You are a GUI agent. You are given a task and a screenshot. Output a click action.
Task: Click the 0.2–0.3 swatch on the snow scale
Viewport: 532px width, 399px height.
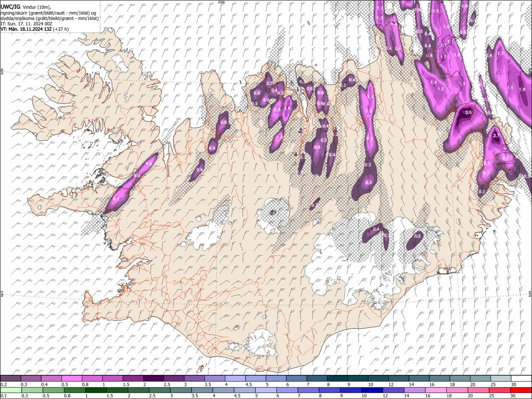11,378
